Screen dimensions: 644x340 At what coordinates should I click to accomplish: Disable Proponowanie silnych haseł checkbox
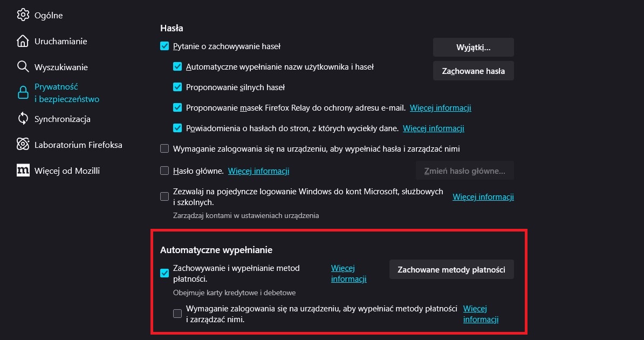[x=177, y=87]
